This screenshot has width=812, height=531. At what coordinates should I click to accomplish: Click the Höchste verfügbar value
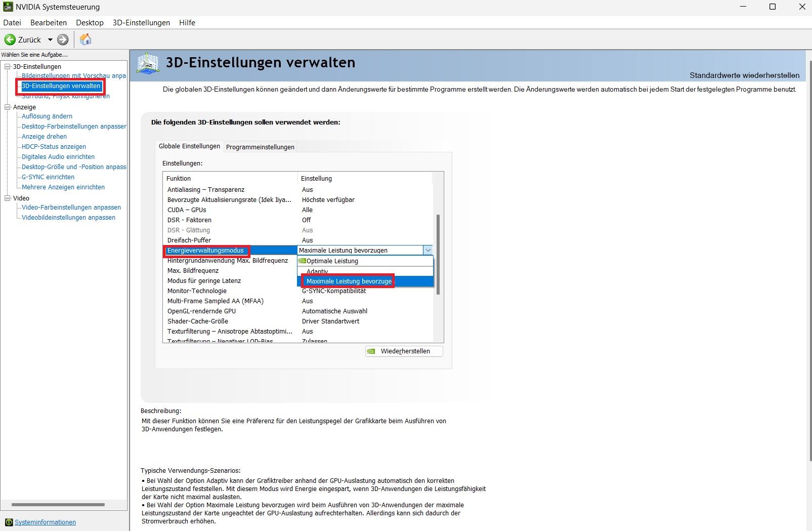click(328, 200)
